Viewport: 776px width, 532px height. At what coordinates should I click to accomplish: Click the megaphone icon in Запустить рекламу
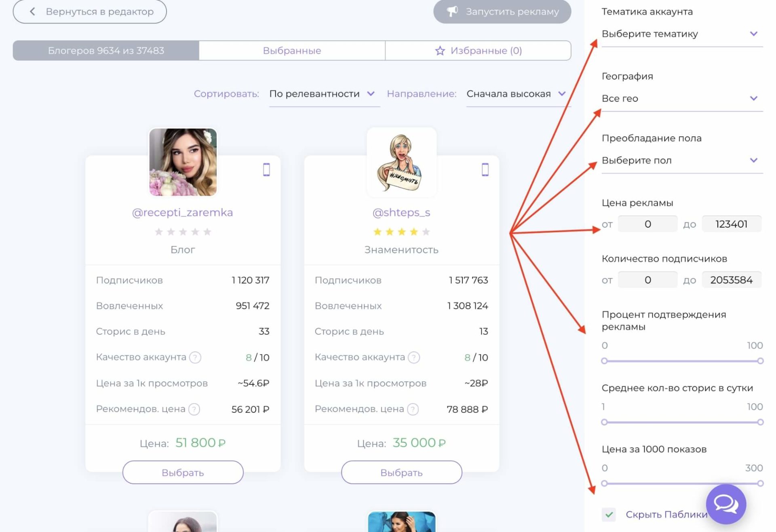[x=452, y=11]
